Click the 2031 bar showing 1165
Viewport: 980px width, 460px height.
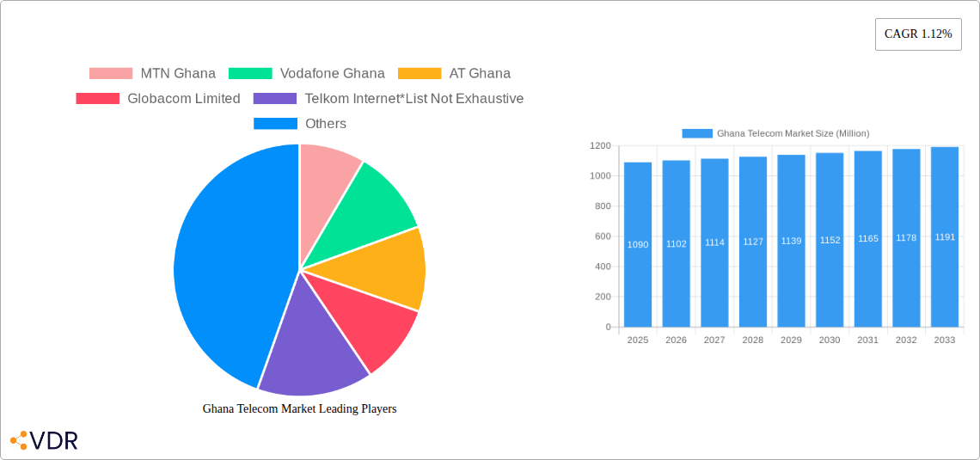[868, 239]
